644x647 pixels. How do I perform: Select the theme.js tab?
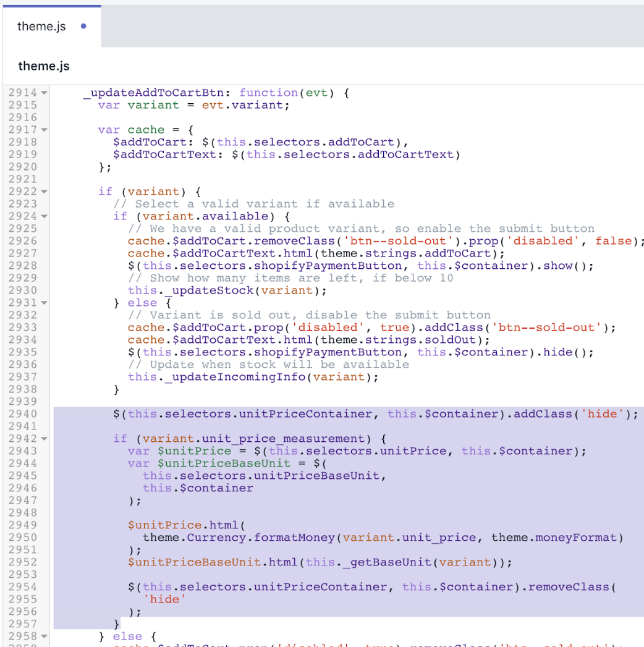41,27
